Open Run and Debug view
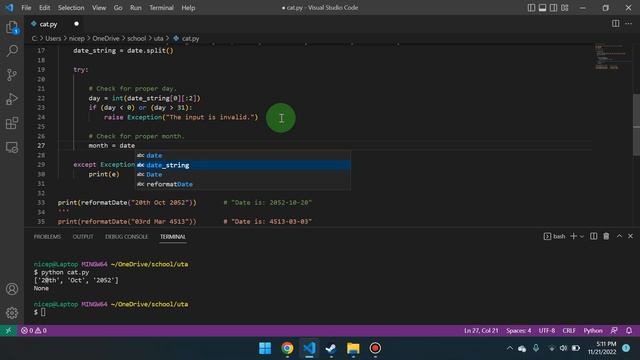Viewport: 640px width, 360px height. tap(12, 99)
